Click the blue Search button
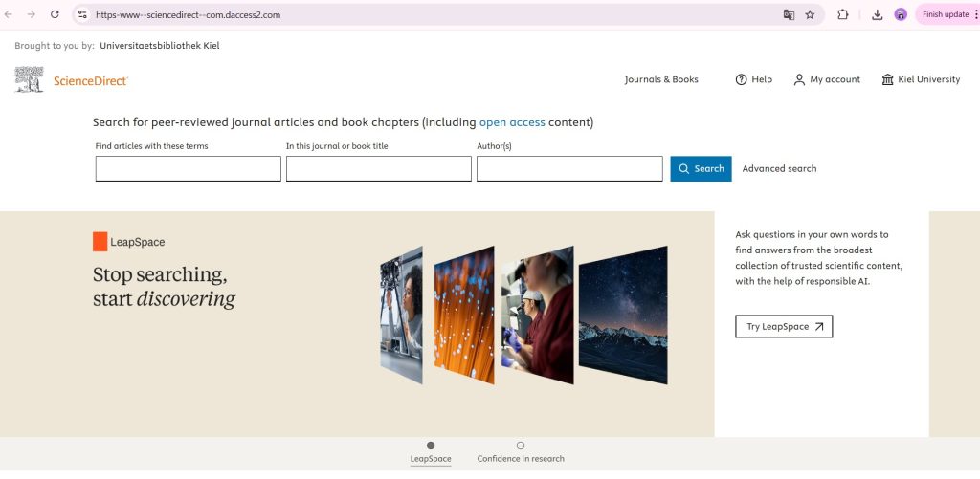This screenshot has width=980, height=479. (x=701, y=168)
